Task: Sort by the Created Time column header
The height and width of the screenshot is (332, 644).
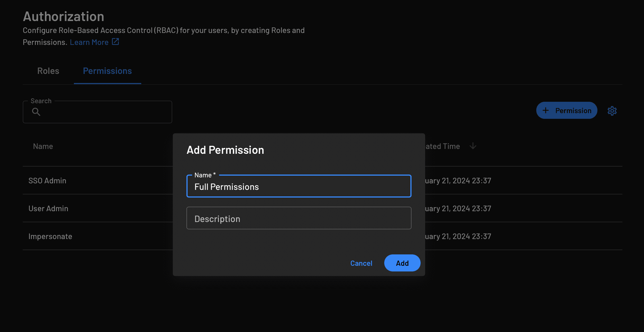Action: [443, 146]
